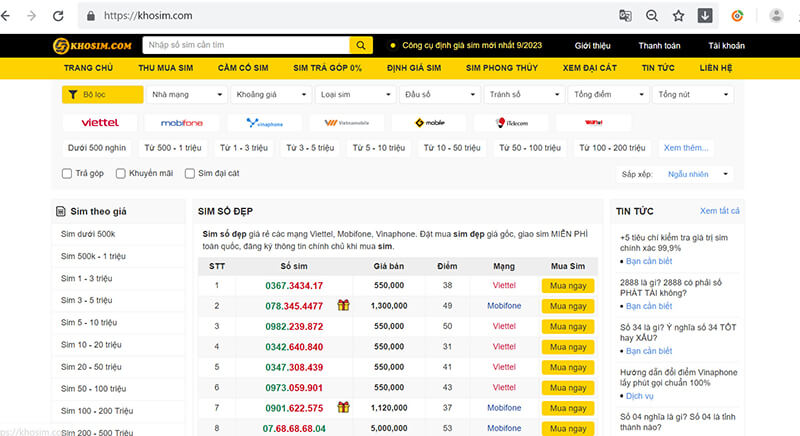Bookmark this page with the star icon
Viewport: 800px width, 436px height.
tap(678, 16)
